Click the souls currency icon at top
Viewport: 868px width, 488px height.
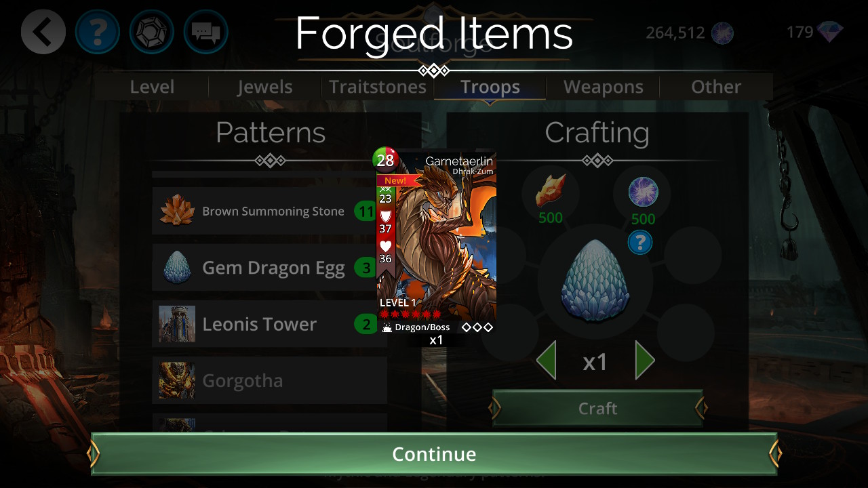pyautogui.click(x=722, y=33)
